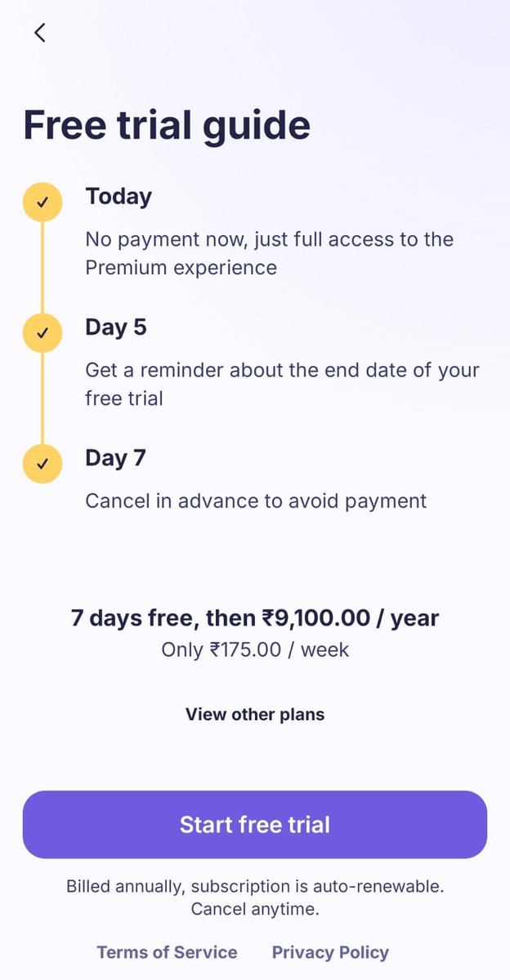Open the Privacy Policy link
The width and height of the screenshot is (510, 980).
[x=330, y=952]
